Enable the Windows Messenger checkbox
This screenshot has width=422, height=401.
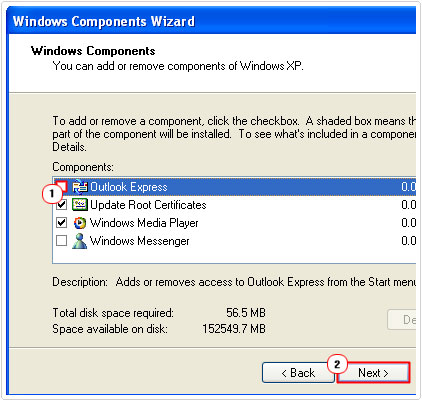coord(62,240)
